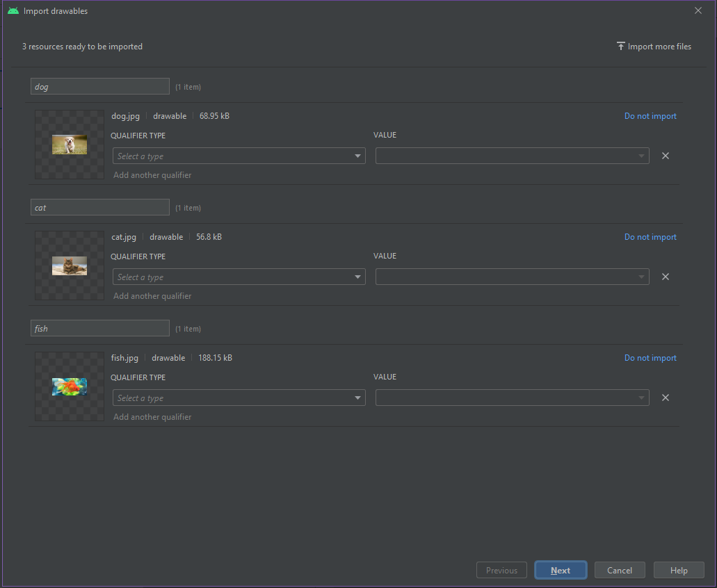Image resolution: width=717 pixels, height=588 pixels.
Task: Remove the fish.jpg qualifier with X icon
Action: (x=665, y=398)
